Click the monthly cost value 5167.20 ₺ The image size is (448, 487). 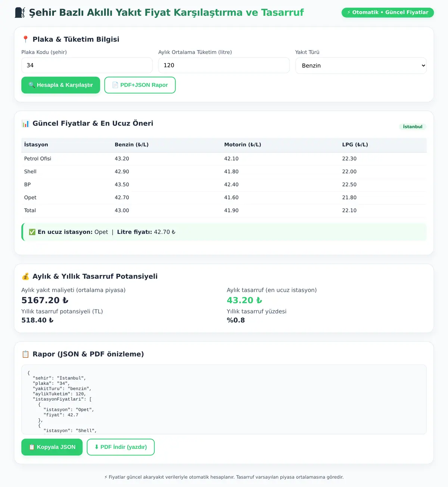point(45,300)
